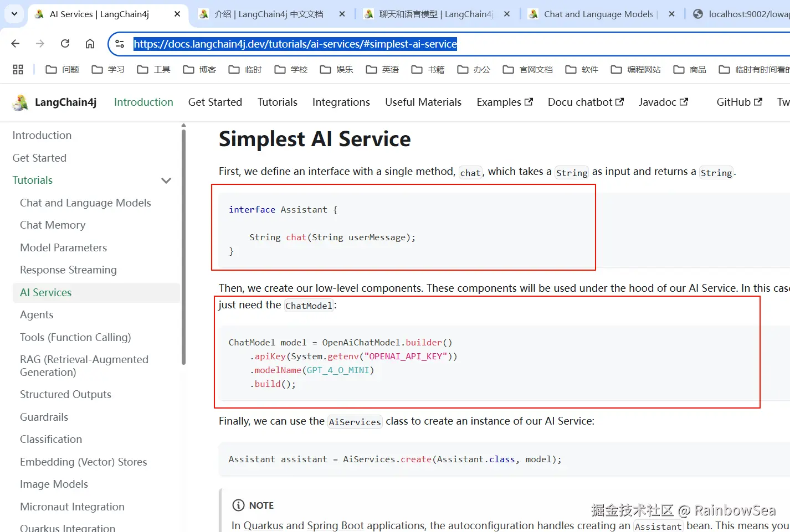Image resolution: width=790 pixels, height=532 pixels.
Task: Close the AI Services | LangChain4j tab
Action: click(x=177, y=14)
